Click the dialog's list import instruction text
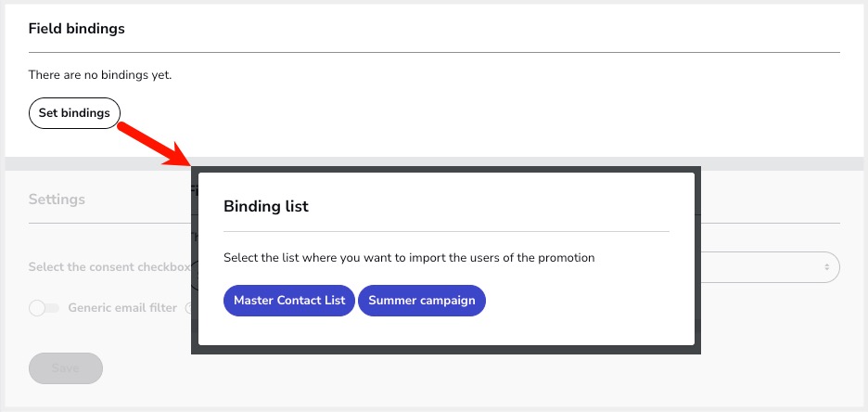Image resolution: width=868 pixels, height=412 pixels. (x=409, y=257)
